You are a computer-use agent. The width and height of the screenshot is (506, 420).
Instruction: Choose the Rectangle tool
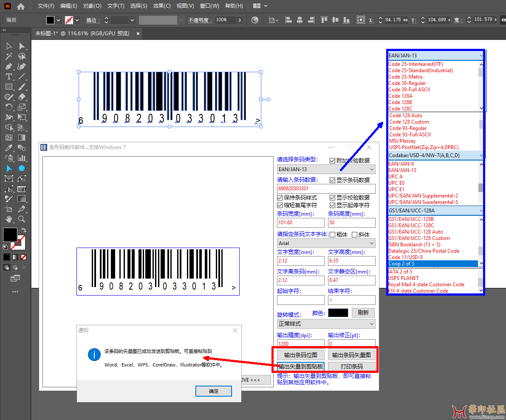9,87
